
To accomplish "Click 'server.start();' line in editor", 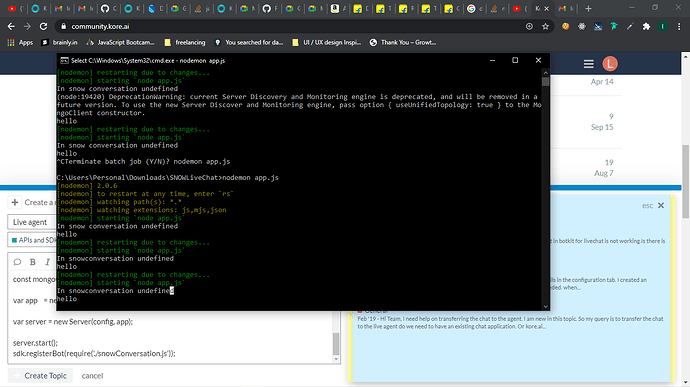I will coord(35,343).
